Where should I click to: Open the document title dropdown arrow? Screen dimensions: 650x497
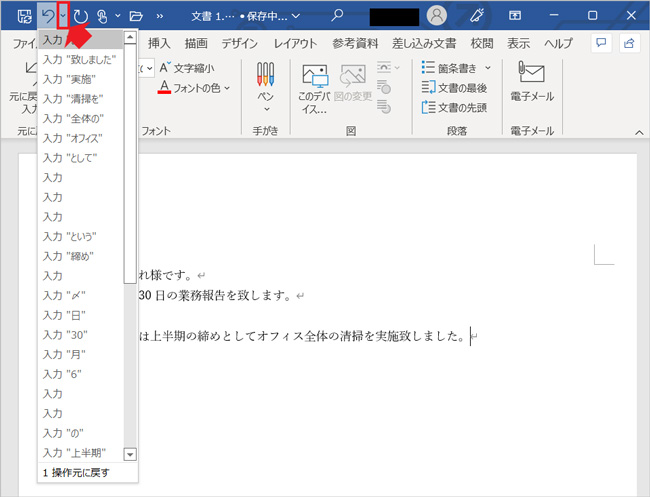click(x=296, y=16)
